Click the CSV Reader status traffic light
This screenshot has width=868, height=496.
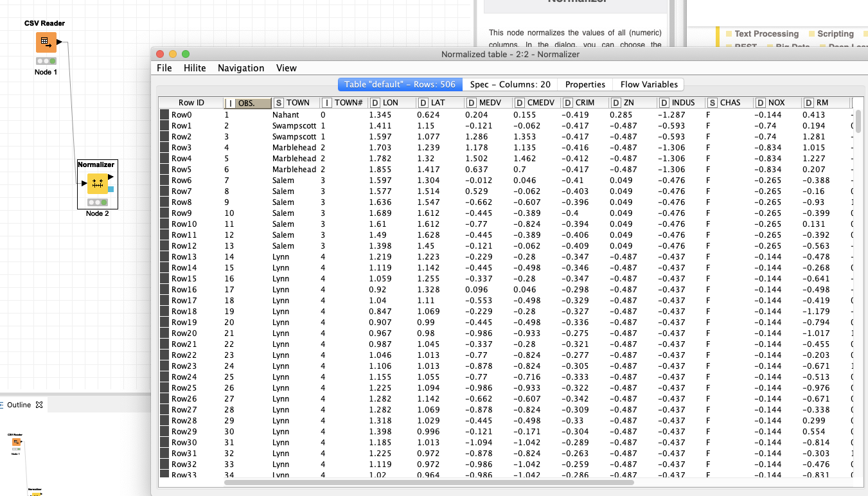click(46, 61)
